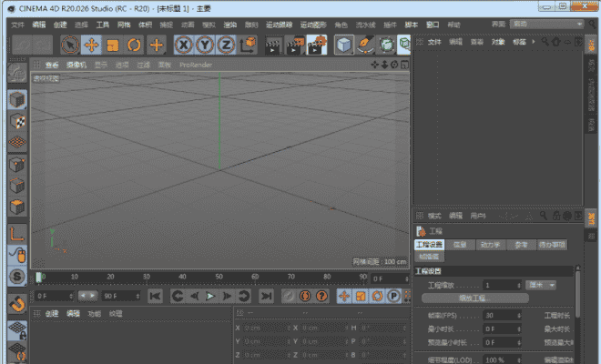Click the live selection arrow tool

[x=70, y=45]
